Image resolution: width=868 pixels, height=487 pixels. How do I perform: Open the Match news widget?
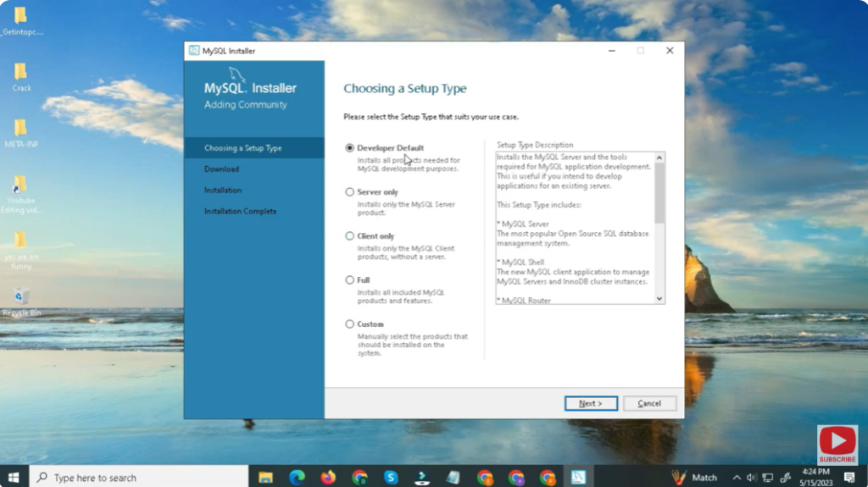tap(694, 477)
